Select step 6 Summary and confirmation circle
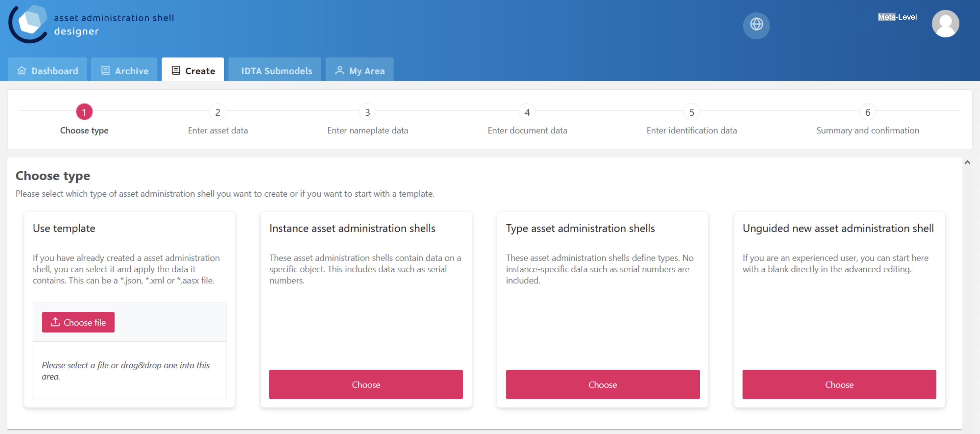 868,112
